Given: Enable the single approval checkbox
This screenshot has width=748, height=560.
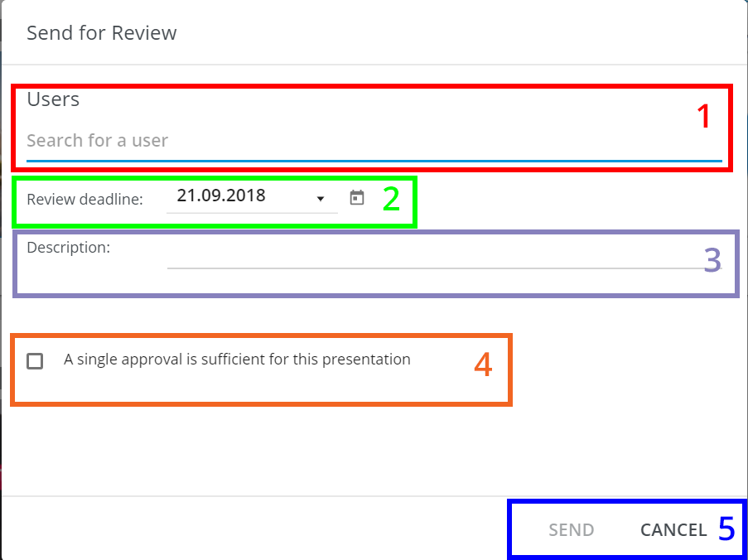Looking at the screenshot, I should pyautogui.click(x=35, y=361).
